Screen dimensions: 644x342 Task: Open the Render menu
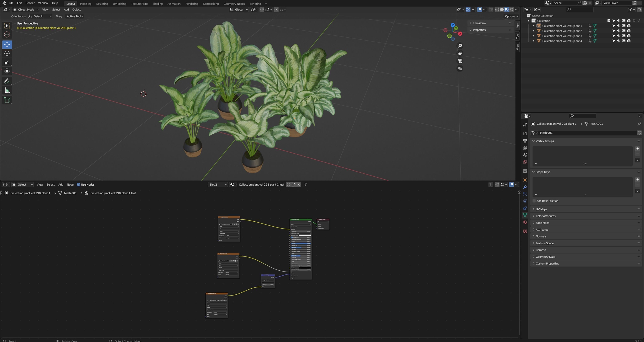point(30,3)
